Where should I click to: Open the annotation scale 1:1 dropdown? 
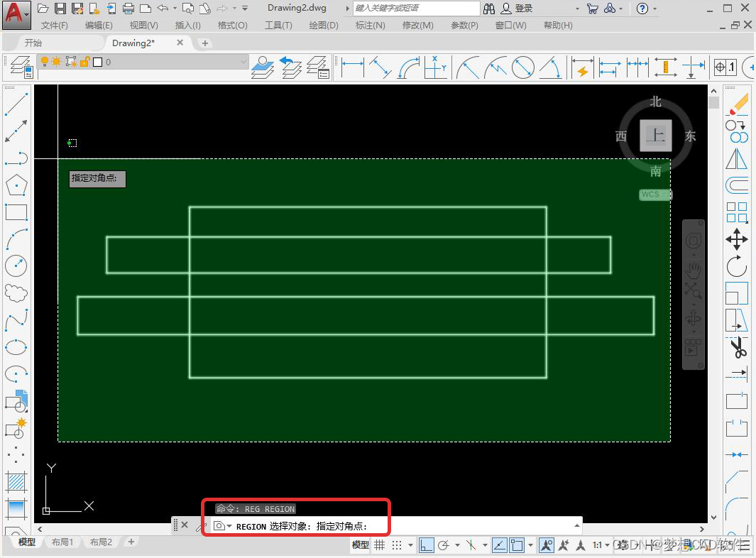(x=601, y=545)
